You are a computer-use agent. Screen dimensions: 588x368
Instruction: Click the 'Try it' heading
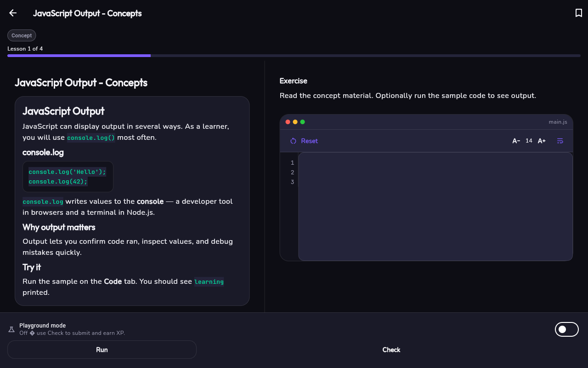point(32,267)
